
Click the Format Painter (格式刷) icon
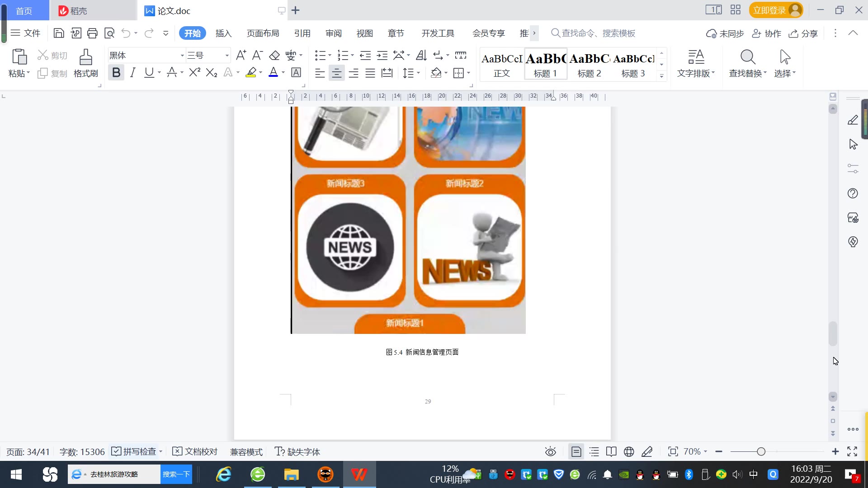pos(85,63)
